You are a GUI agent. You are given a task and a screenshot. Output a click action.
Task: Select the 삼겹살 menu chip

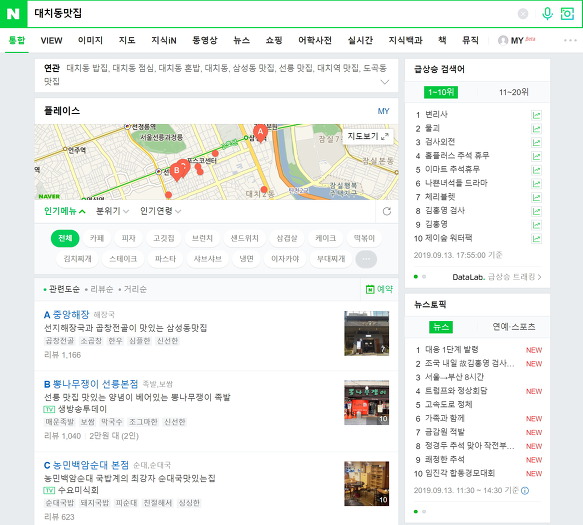coord(287,238)
